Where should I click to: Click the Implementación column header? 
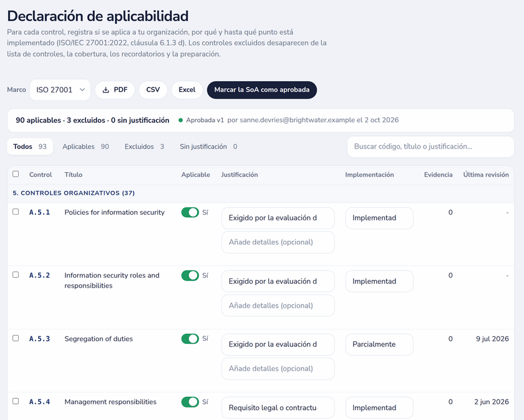369,175
